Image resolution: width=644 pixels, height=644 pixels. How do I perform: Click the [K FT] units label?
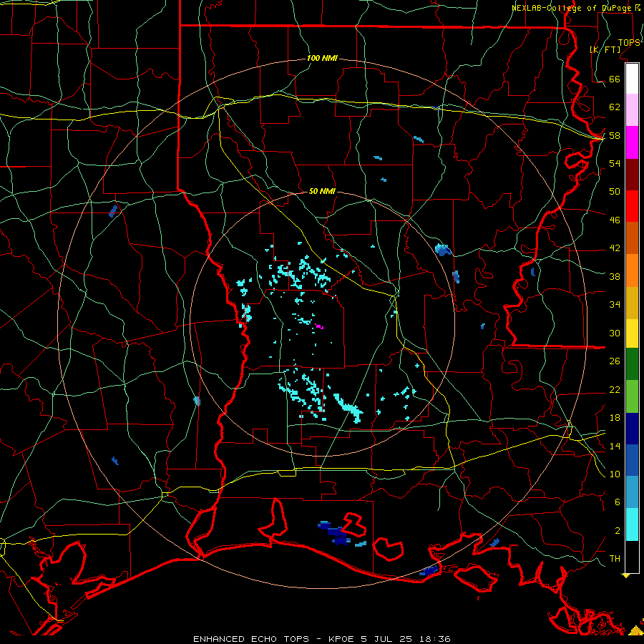tap(605, 49)
